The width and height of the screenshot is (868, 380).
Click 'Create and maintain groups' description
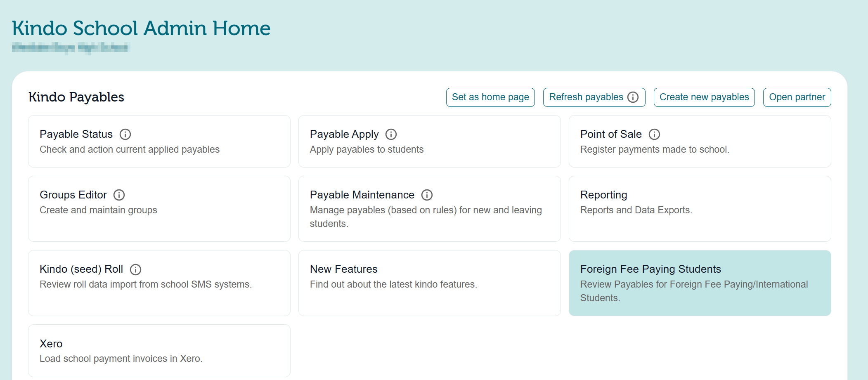coord(98,210)
